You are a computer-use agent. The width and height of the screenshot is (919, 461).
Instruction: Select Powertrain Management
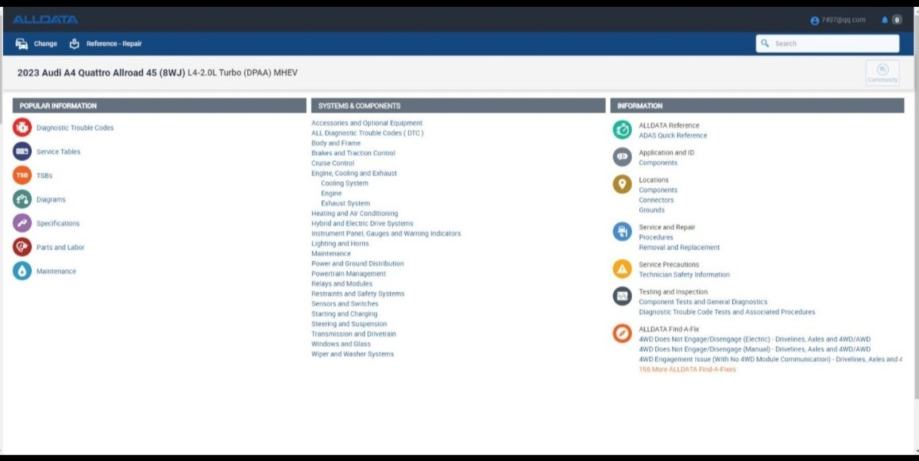349,274
